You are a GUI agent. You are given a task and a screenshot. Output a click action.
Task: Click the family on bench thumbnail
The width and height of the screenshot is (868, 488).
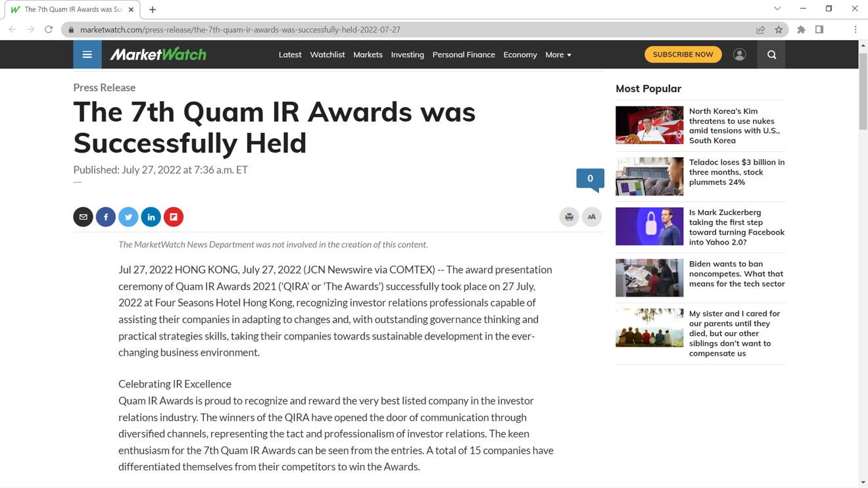tap(650, 328)
